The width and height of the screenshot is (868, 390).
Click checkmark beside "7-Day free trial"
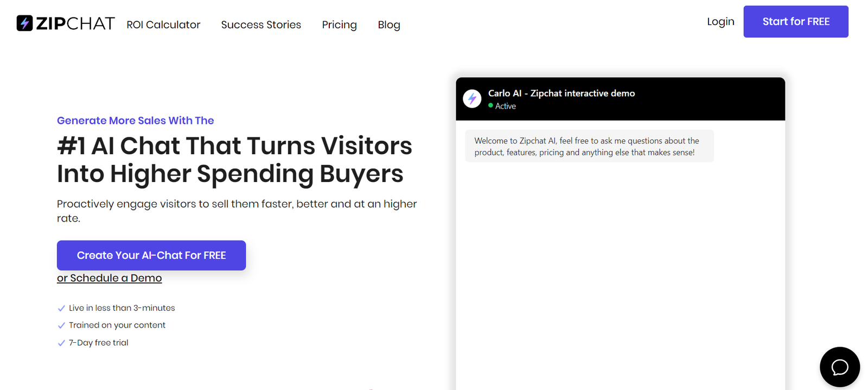tap(61, 343)
